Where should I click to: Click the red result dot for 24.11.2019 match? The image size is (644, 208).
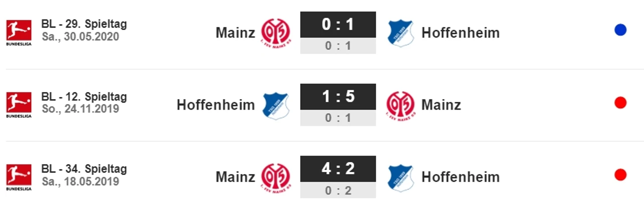pyautogui.click(x=620, y=103)
